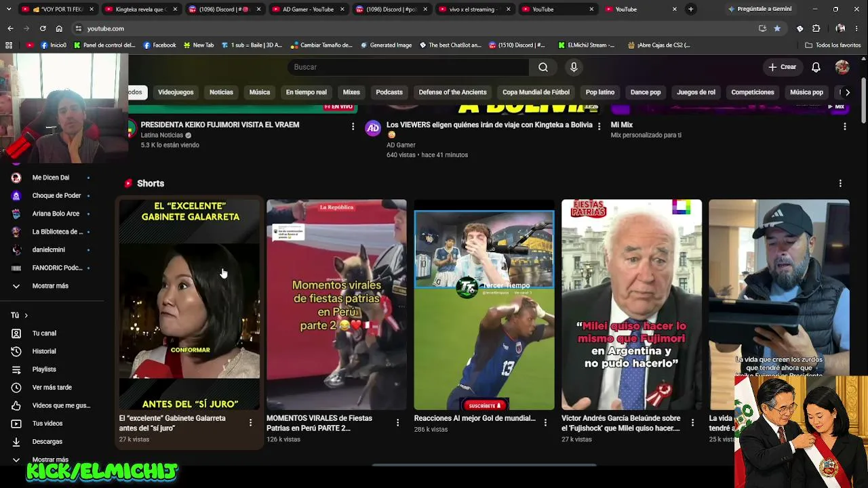This screenshot has width=868, height=488.
Task: Select the Música filter chip
Action: click(260, 92)
